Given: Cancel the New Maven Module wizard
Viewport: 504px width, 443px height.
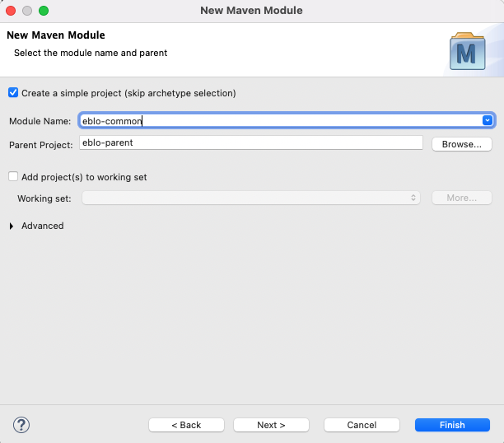Looking at the screenshot, I should point(362,425).
